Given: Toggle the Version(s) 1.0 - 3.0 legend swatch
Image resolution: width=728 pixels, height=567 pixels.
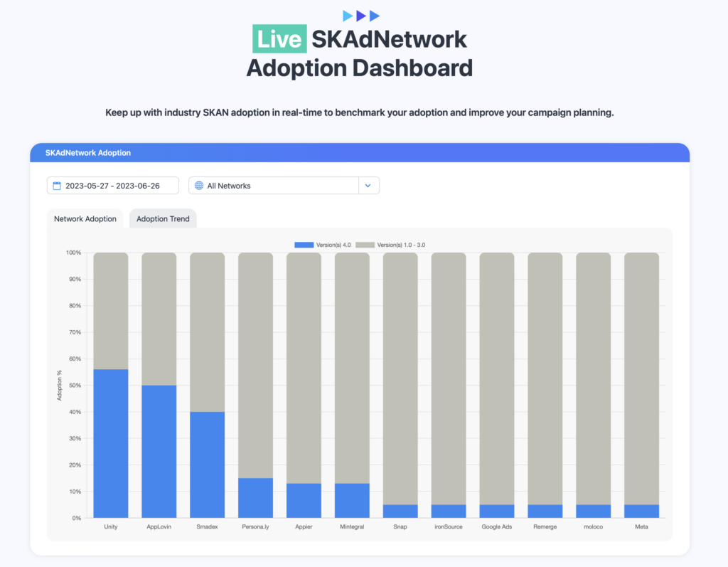Looking at the screenshot, I should (x=365, y=245).
